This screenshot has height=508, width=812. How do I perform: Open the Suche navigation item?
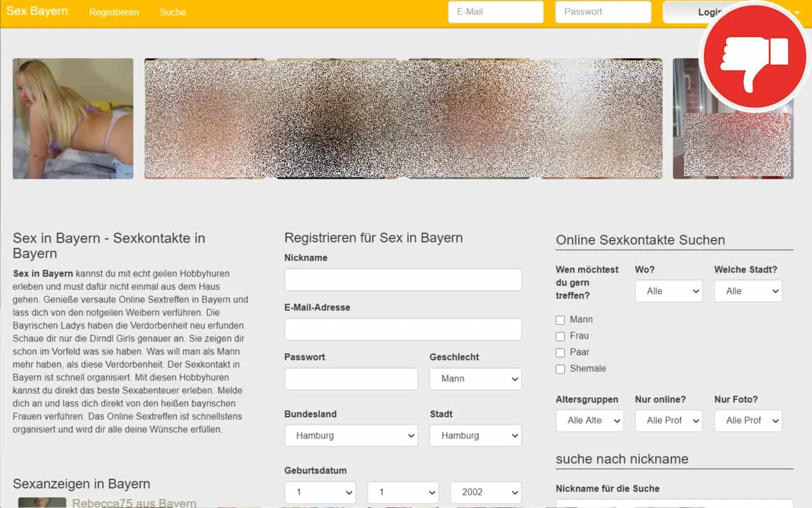point(173,12)
